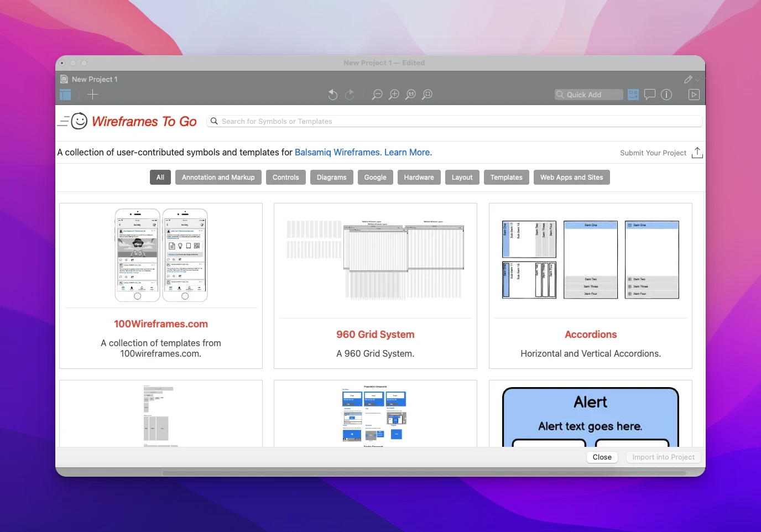Select the Web Apps and Sites filter
The height and width of the screenshot is (532, 761).
click(571, 178)
